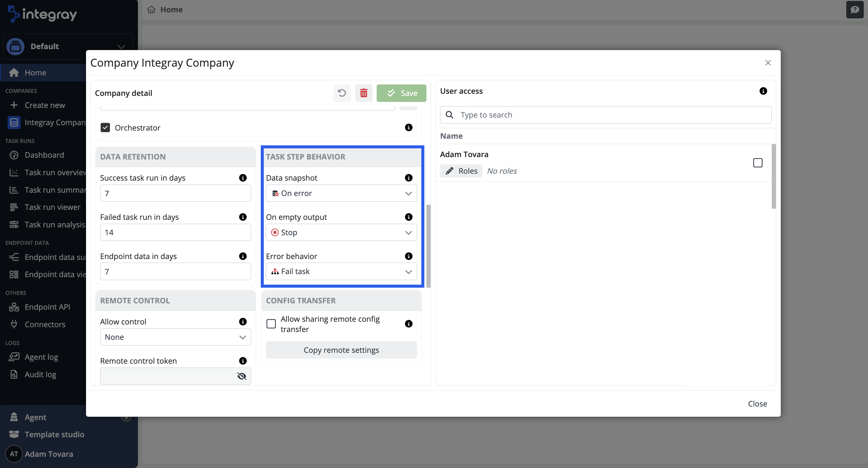The image size is (868, 468).
Task: Go to Connectors in sidebar
Action: point(45,324)
